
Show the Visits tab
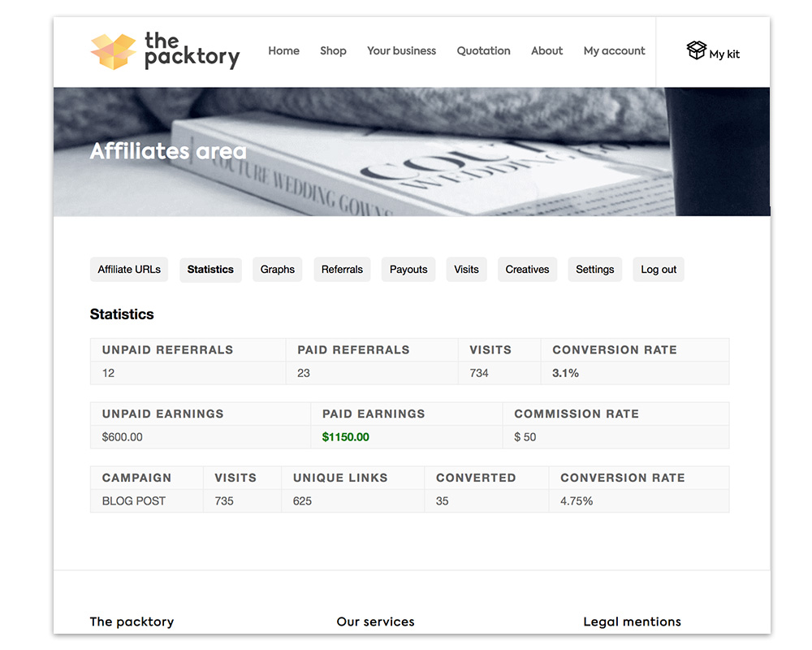467,270
